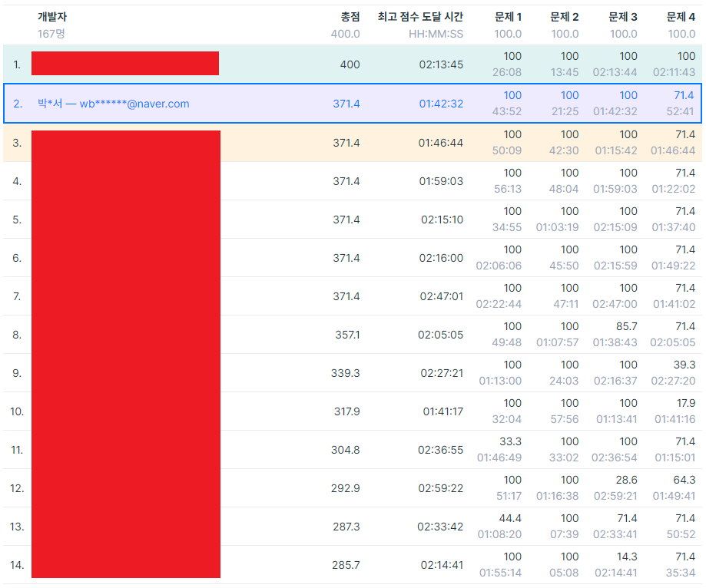Select the time 02:05:05 under 최고 점수 도달 시간
706x588 pixels.
(440, 335)
